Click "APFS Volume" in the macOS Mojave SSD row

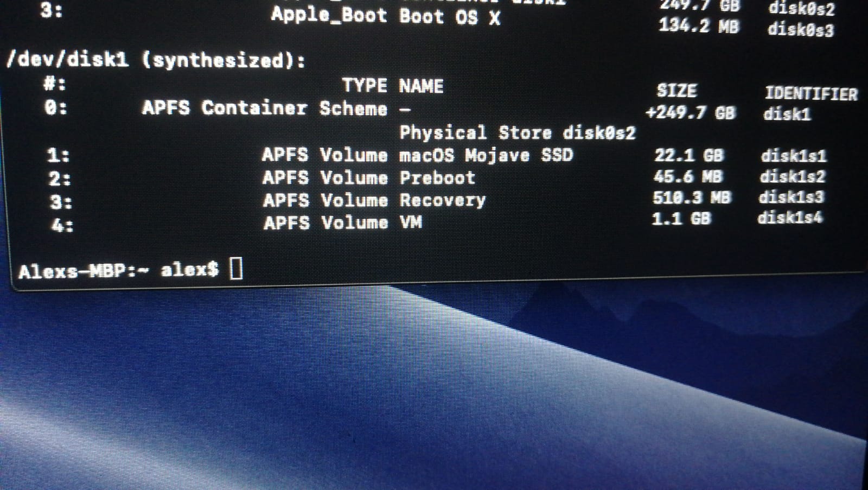click(x=324, y=155)
